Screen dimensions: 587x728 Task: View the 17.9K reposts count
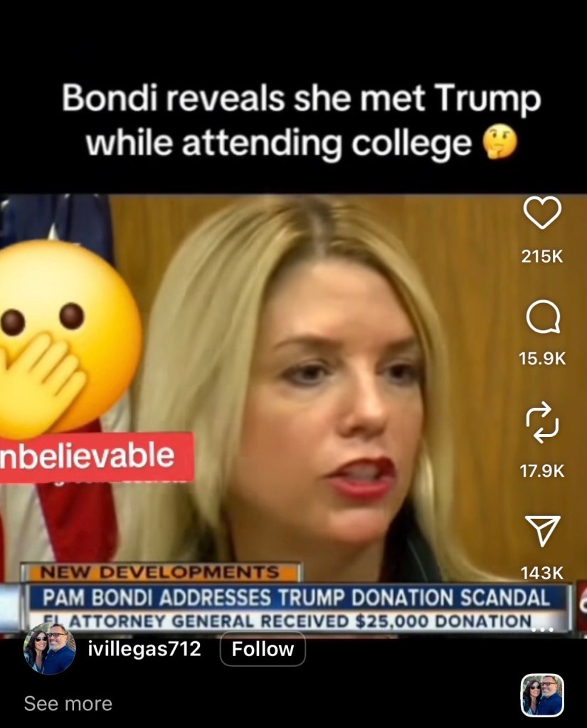tap(542, 471)
